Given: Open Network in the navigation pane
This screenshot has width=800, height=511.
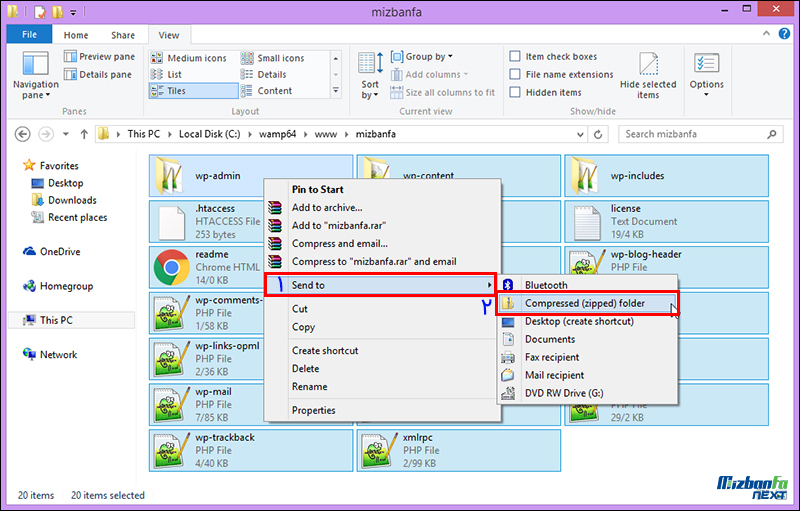Looking at the screenshot, I should coord(50,354).
